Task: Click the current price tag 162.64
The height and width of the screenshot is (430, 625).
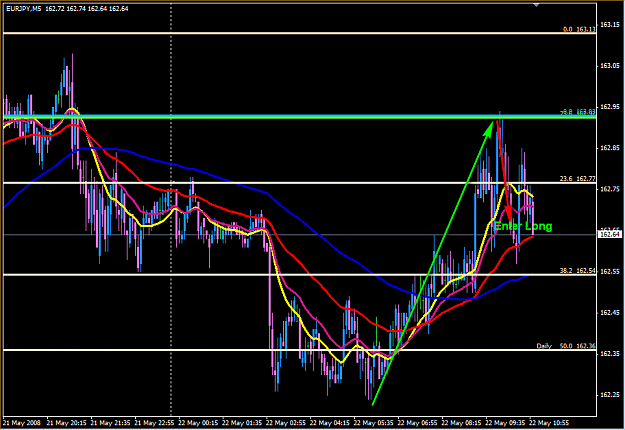Action: coord(610,234)
